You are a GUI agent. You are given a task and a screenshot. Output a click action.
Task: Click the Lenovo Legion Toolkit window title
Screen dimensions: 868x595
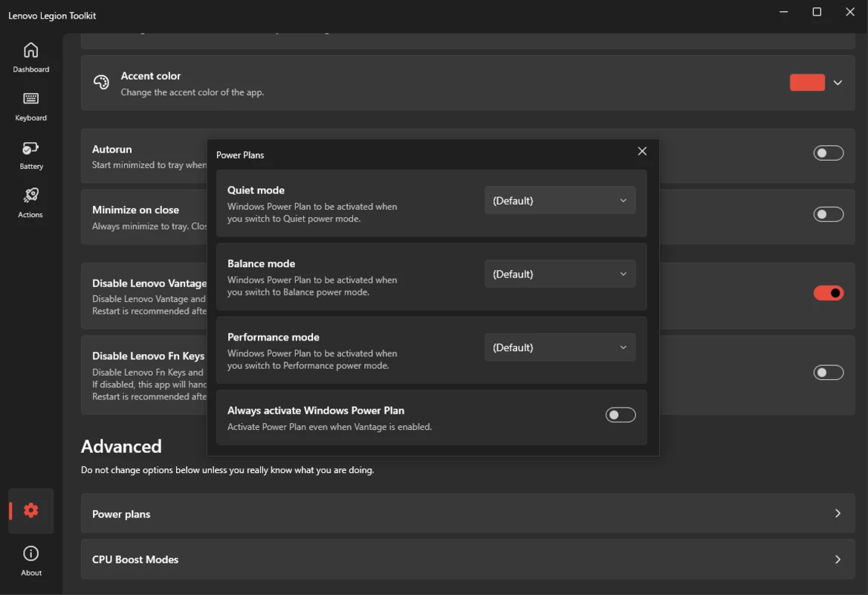(52, 16)
